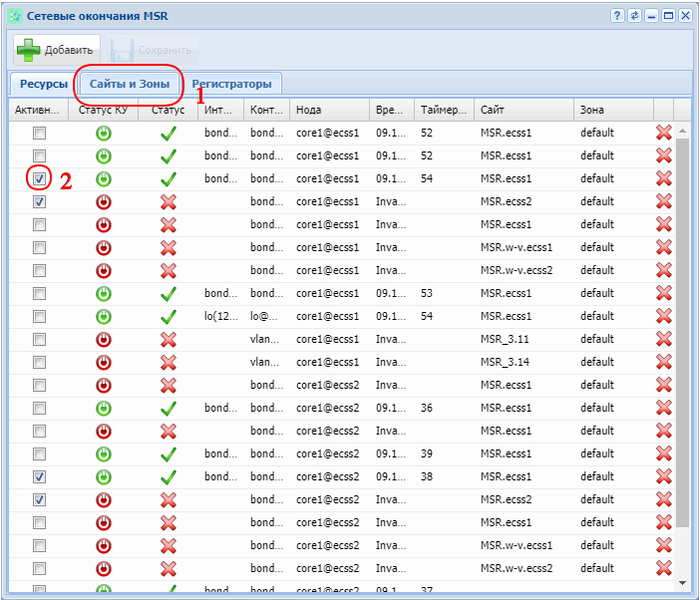This screenshot has width=700, height=600.
Task: Click the refresh icon in title bar
Action: [634, 16]
